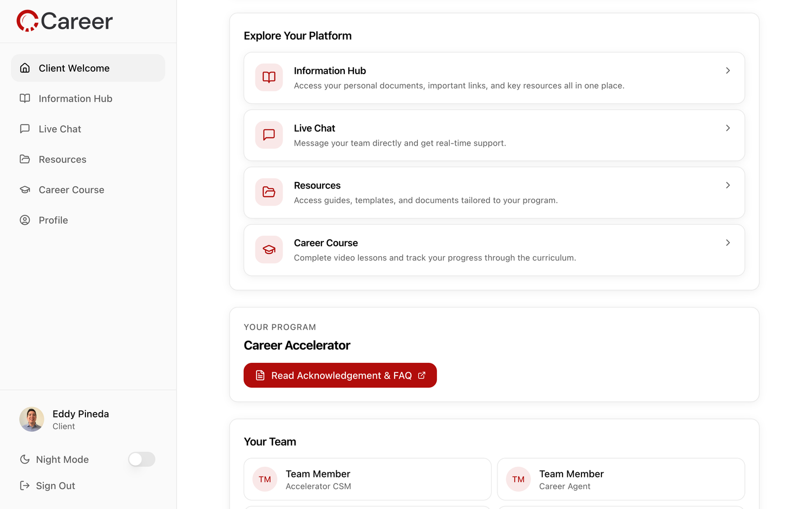Click Eddy Pineda's profile photo

32,420
